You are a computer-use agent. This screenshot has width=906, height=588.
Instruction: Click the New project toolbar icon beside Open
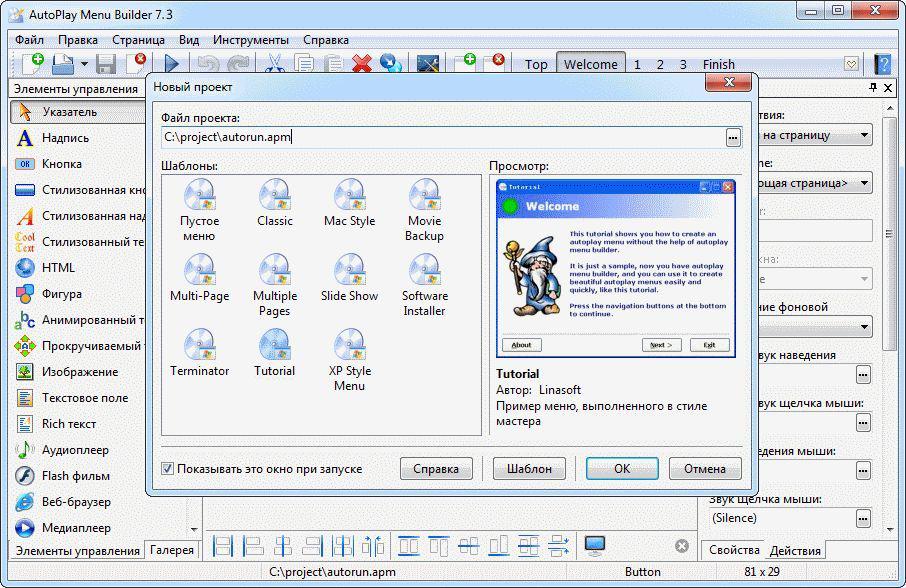pyautogui.click(x=32, y=63)
